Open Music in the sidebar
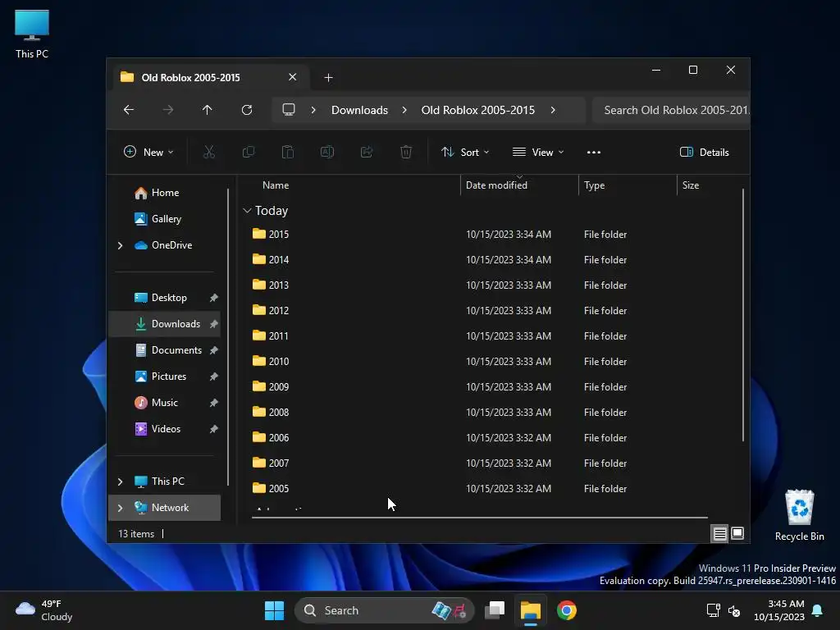The height and width of the screenshot is (630, 840). tap(164, 403)
